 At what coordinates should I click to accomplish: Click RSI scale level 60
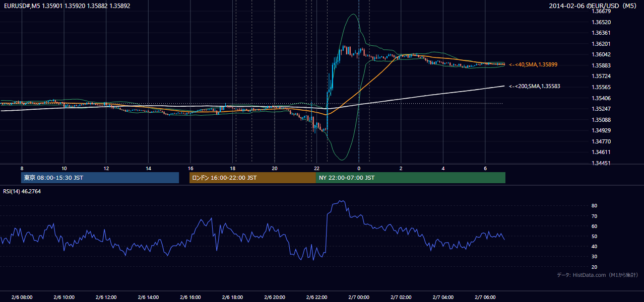point(595,226)
